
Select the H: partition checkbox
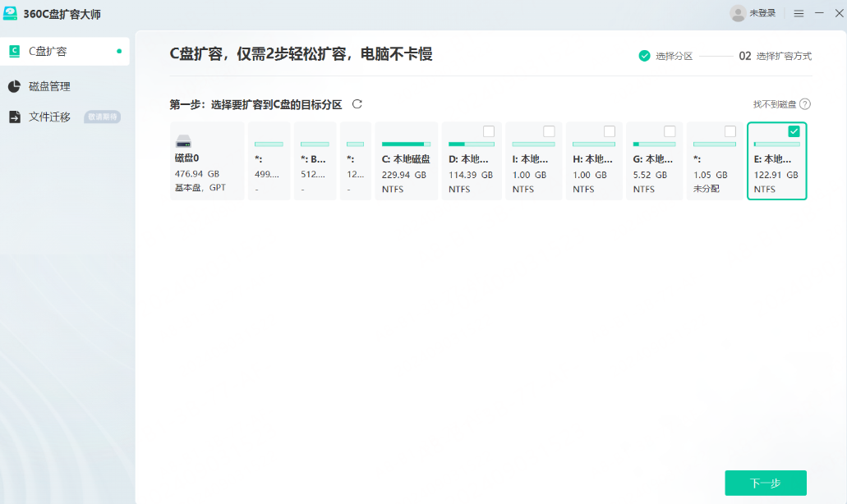[610, 131]
